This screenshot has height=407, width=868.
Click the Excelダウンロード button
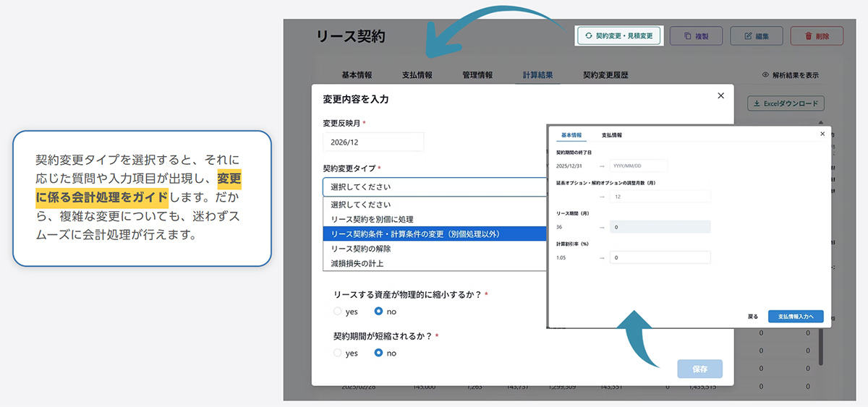point(786,103)
